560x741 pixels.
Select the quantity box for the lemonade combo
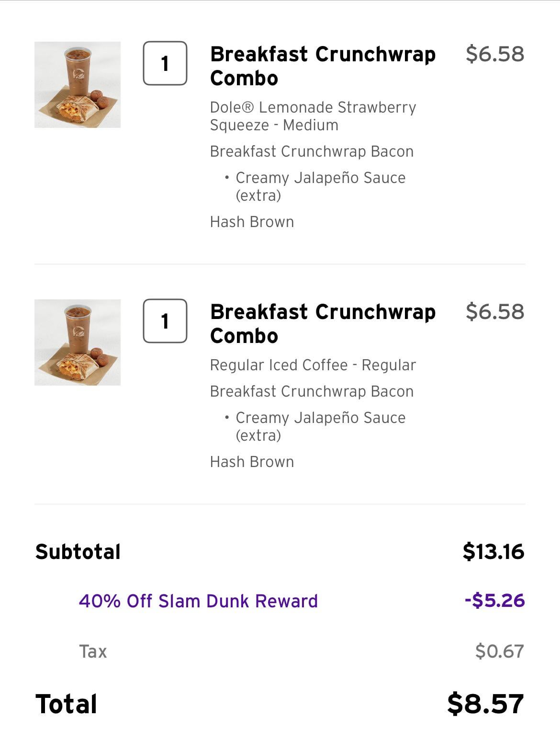[x=165, y=63]
